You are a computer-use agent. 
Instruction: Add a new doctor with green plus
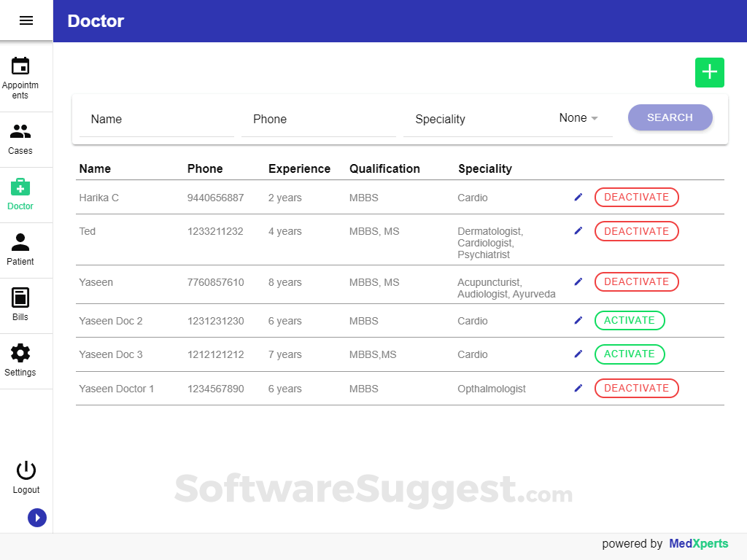pos(709,72)
